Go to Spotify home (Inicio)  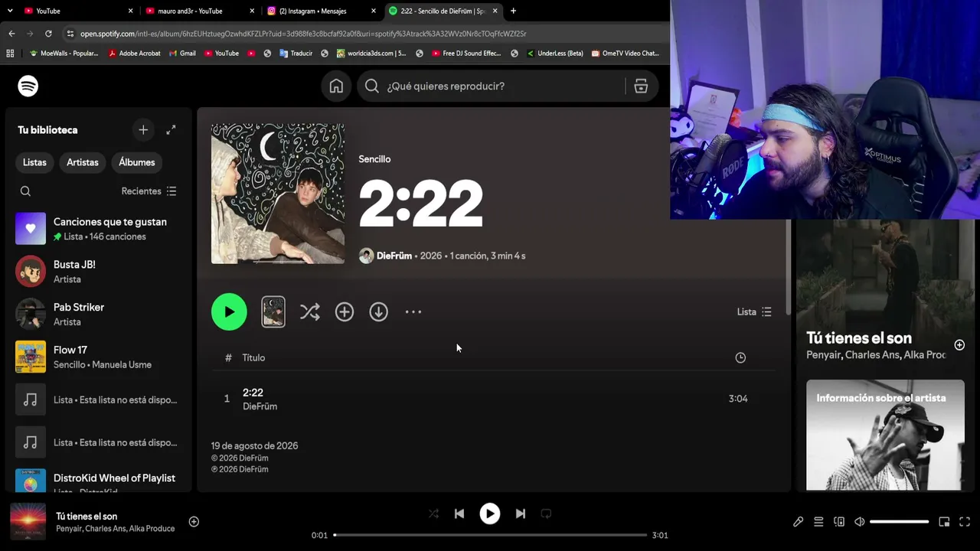(336, 86)
